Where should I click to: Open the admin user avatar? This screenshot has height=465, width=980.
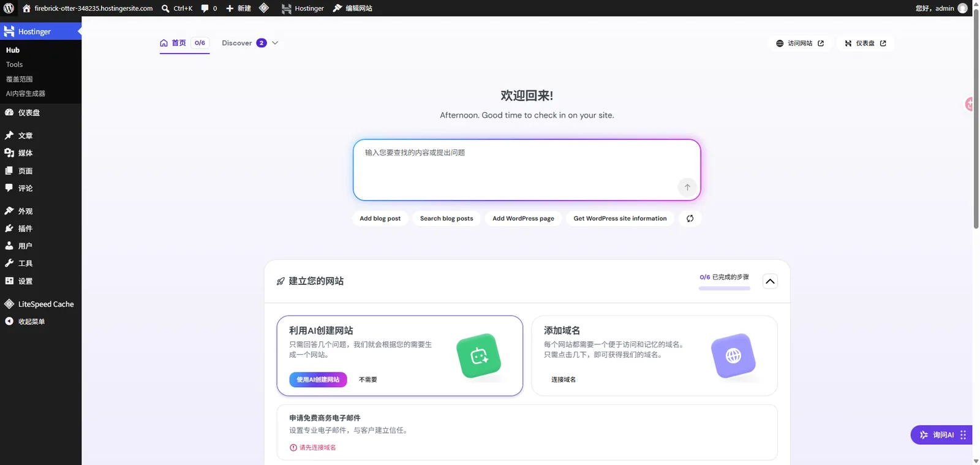[x=962, y=8]
